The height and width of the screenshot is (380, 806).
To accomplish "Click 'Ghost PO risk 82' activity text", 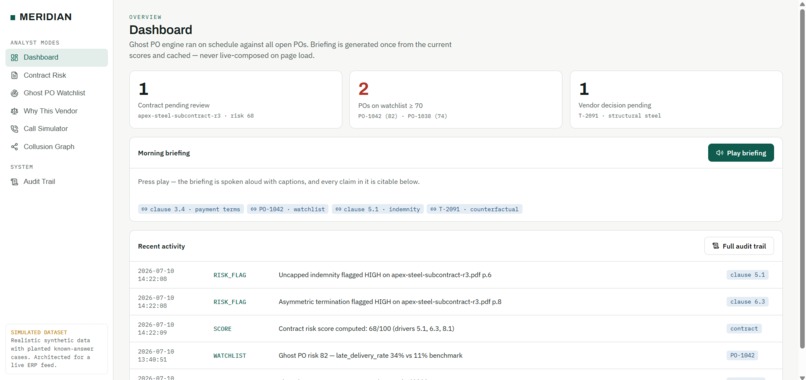I will click(x=370, y=355).
